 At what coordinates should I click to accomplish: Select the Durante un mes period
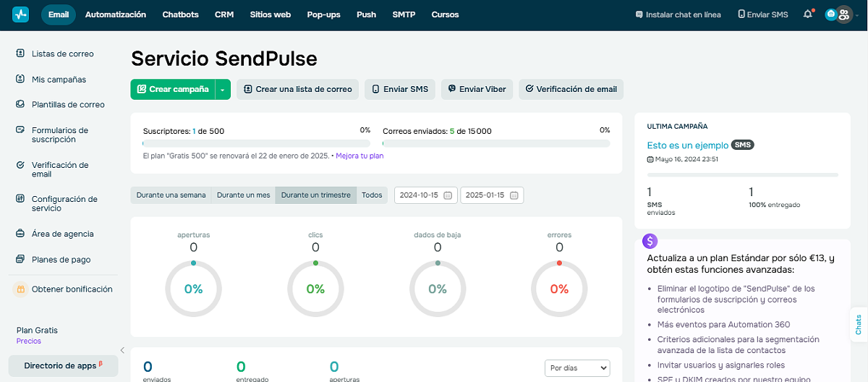[x=243, y=195]
